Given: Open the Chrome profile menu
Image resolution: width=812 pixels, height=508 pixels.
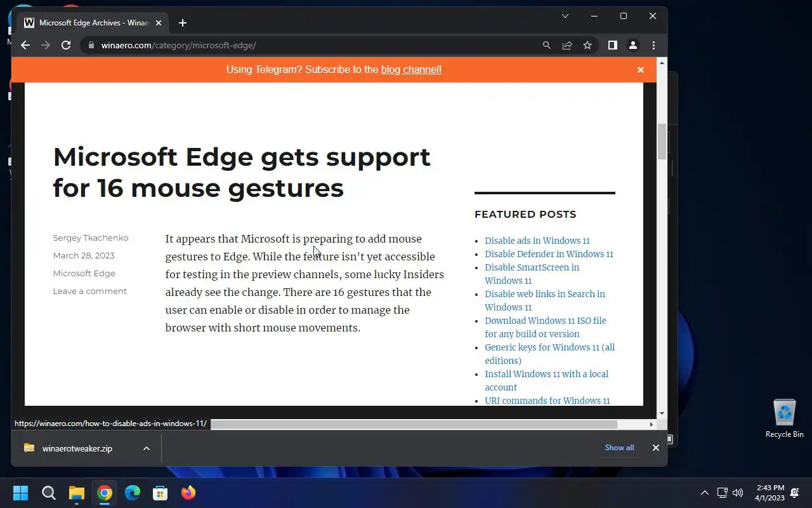Looking at the screenshot, I should pos(632,45).
